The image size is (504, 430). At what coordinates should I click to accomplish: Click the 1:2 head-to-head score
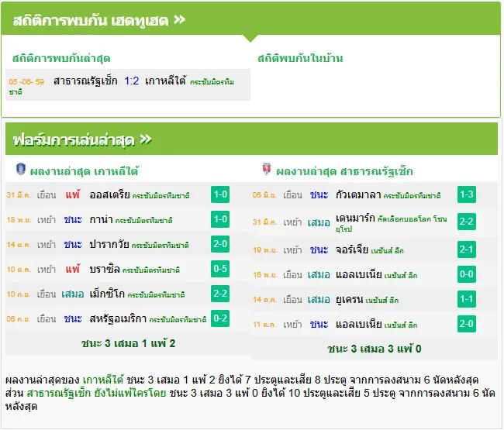tap(132, 81)
